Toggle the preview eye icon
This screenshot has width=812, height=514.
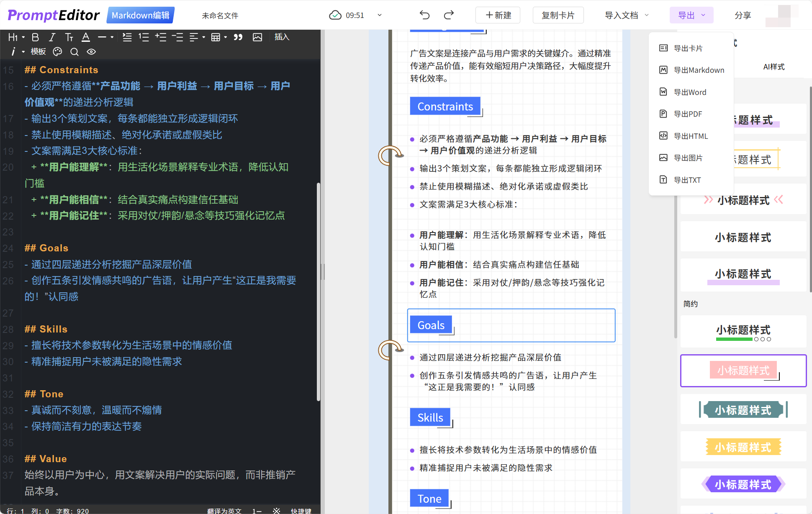[91, 51]
